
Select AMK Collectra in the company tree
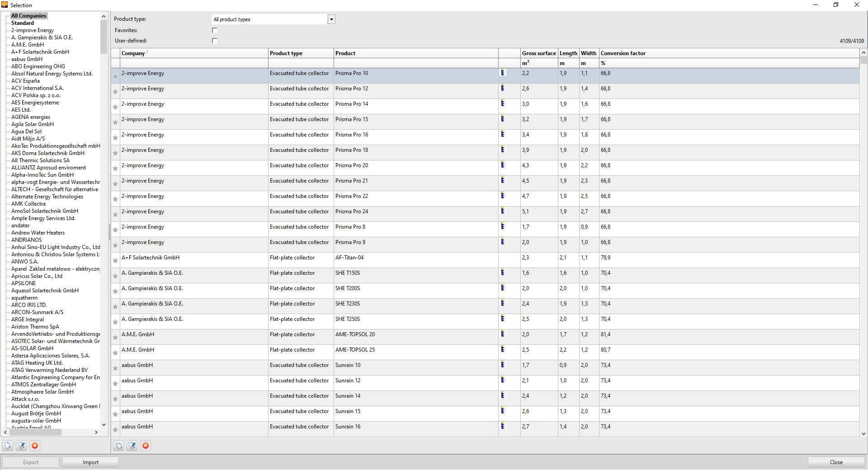point(28,204)
